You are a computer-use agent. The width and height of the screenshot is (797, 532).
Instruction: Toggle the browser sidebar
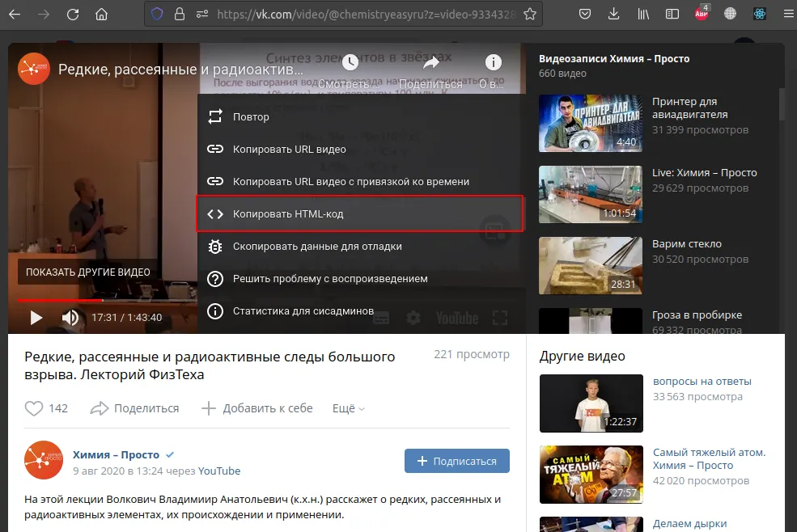(672, 15)
